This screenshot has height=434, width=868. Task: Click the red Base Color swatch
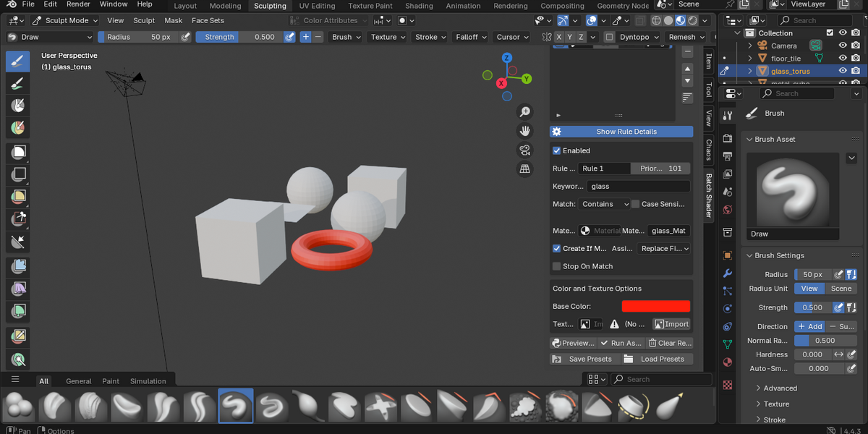click(656, 307)
